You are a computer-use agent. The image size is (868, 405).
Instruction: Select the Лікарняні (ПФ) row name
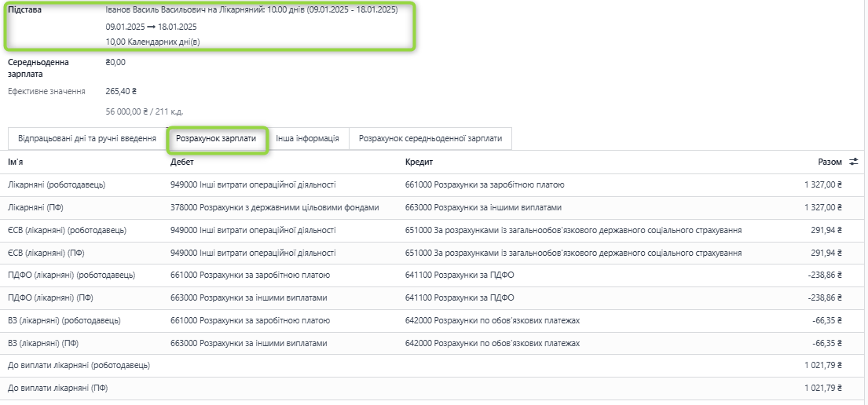point(43,208)
